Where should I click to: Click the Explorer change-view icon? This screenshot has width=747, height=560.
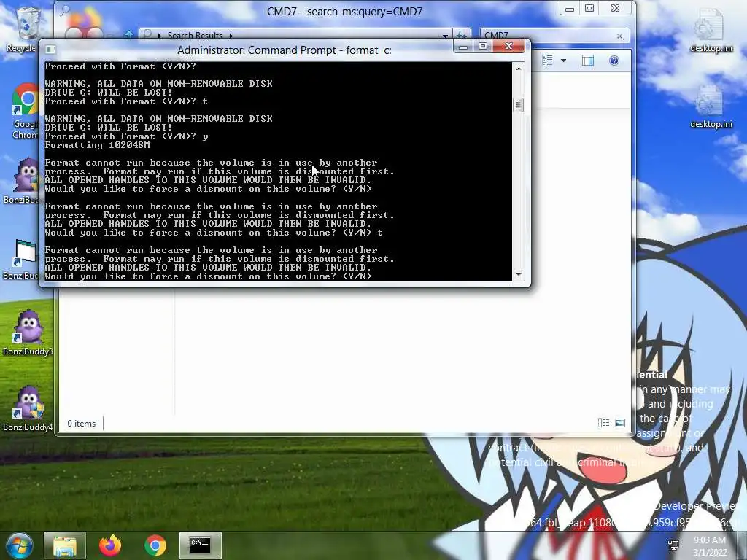pyautogui.click(x=547, y=61)
